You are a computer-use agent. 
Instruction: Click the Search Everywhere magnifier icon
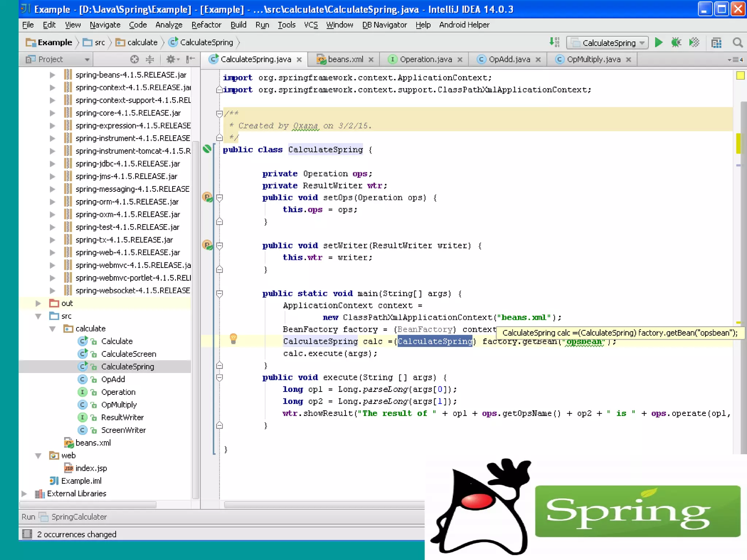pyautogui.click(x=738, y=43)
